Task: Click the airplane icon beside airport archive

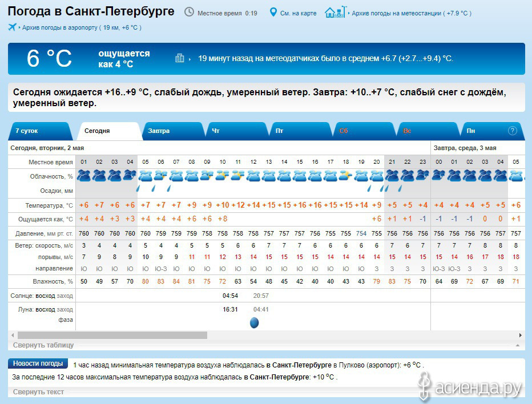Action: pos(13,27)
